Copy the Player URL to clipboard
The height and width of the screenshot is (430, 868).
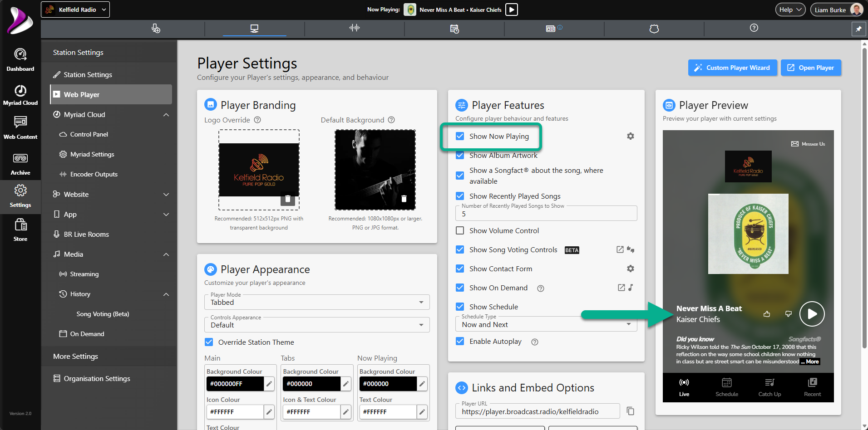coord(630,411)
